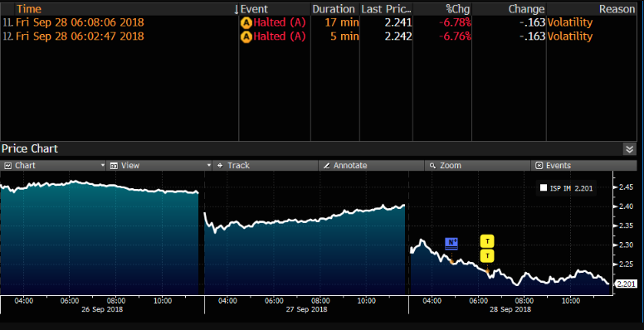The width and height of the screenshot is (644, 330).
Task: Click Volatility reason in row 11
Action: pos(570,22)
